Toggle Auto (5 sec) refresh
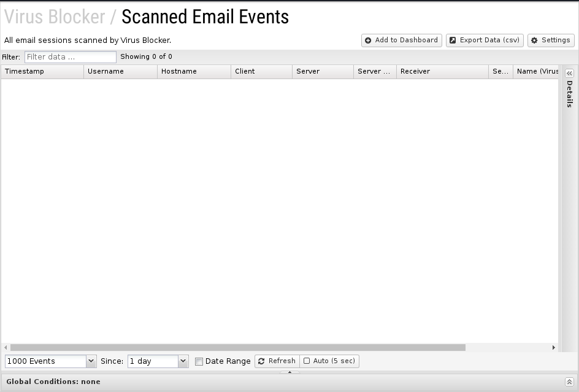The image size is (579, 392). pos(329,361)
